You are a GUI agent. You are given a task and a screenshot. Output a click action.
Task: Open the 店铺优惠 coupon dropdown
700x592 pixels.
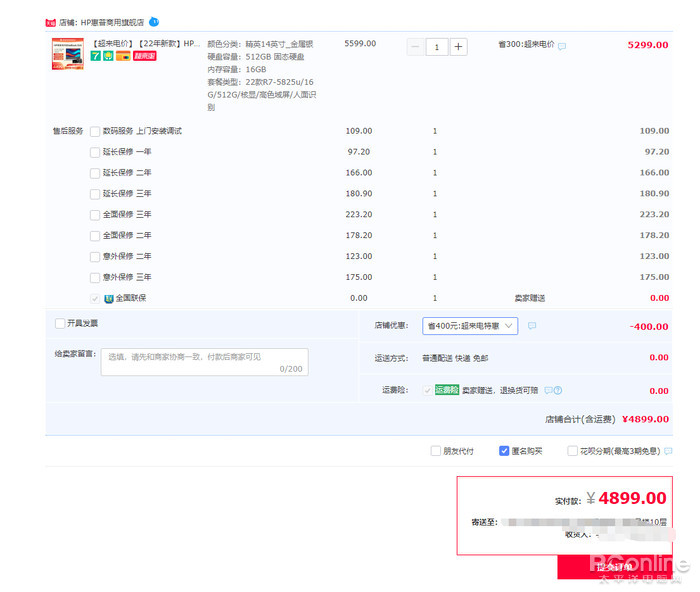point(470,326)
